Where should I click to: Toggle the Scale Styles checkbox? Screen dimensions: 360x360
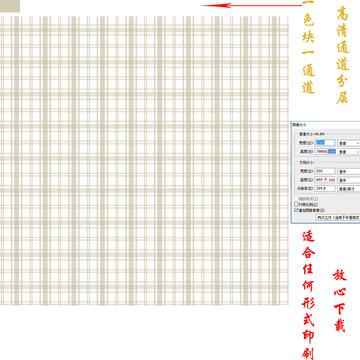(x=296, y=199)
